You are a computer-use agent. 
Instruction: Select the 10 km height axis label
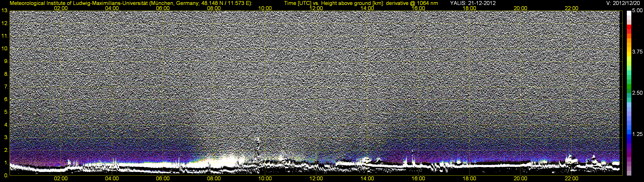5,49
